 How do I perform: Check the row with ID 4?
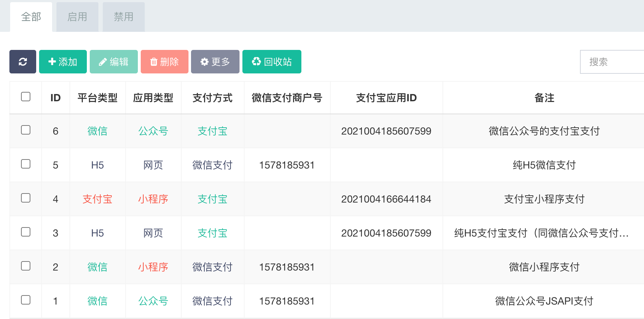click(x=26, y=198)
